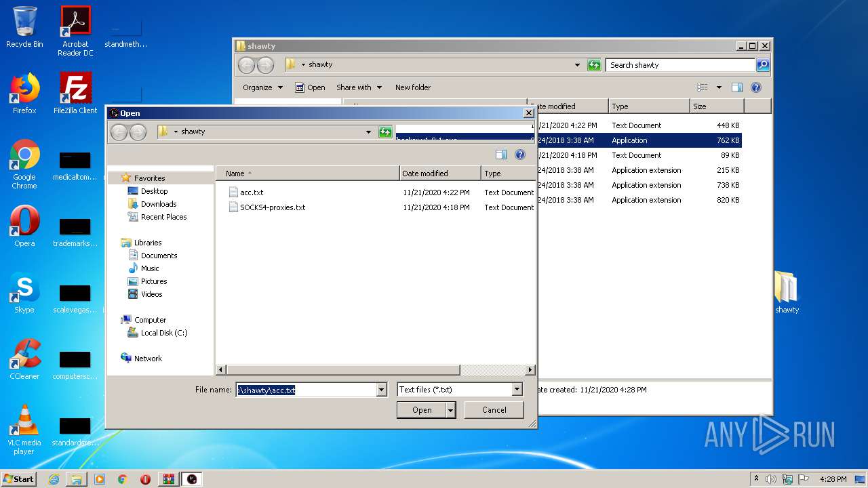Launch CCleaner desktop shortcut
This screenshot has width=868, height=488.
24,359
